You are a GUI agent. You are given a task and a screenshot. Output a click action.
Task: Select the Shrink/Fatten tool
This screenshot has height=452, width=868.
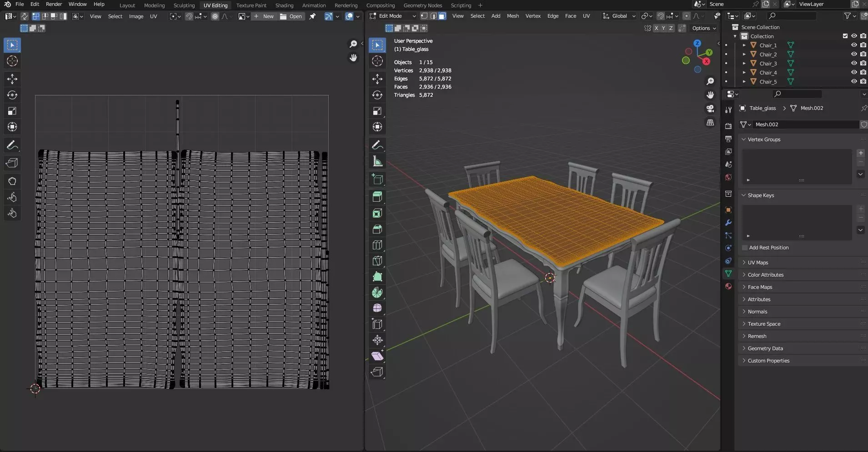[x=377, y=340]
